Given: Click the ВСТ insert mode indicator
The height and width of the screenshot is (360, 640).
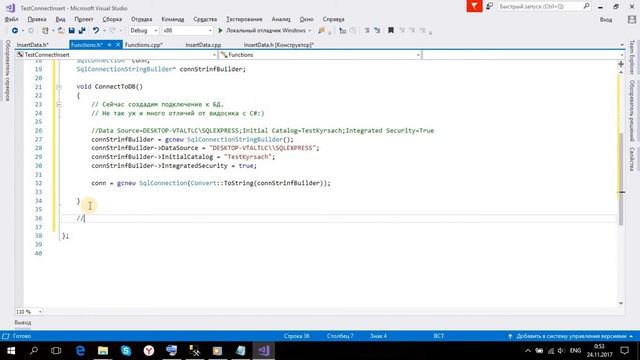Looking at the screenshot, I should pos(439,336).
